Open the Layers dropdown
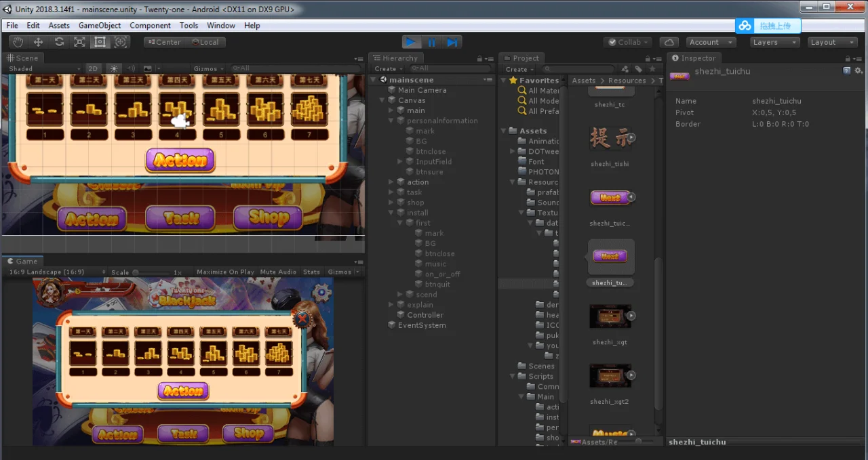The image size is (868, 460). 775,42
